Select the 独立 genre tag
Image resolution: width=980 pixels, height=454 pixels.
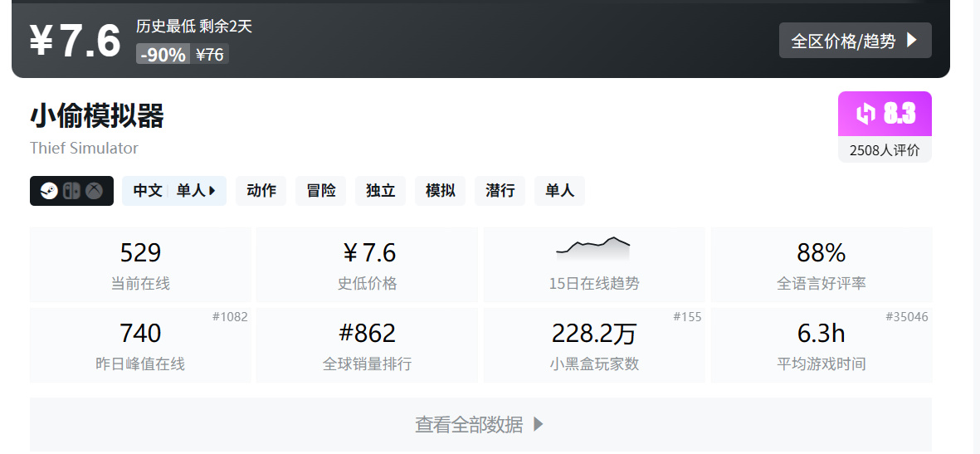pos(380,191)
